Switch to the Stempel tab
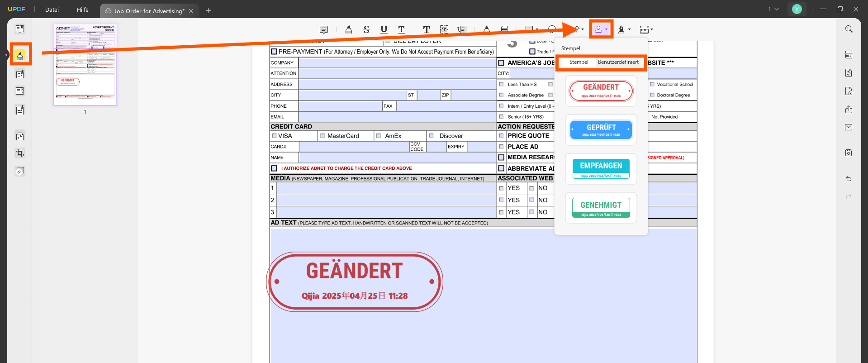Image resolution: width=868 pixels, height=363 pixels. 579,62
